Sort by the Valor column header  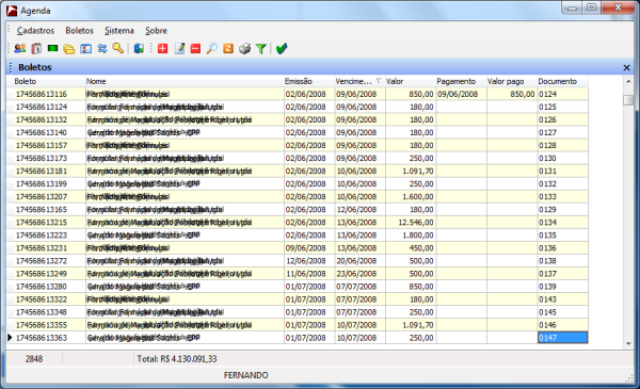click(x=410, y=81)
